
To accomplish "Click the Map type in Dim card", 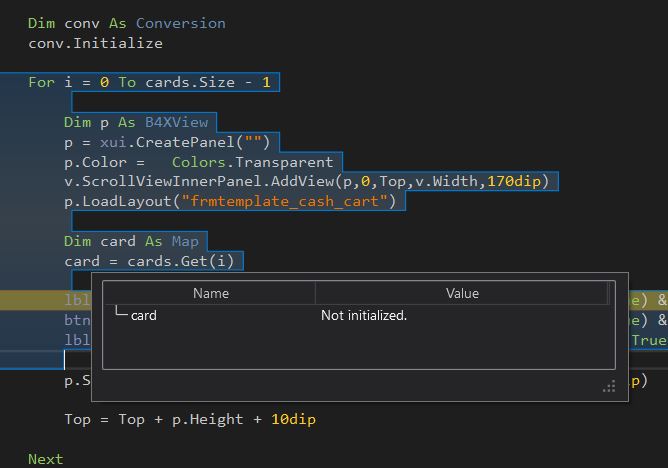I will click(x=184, y=241).
